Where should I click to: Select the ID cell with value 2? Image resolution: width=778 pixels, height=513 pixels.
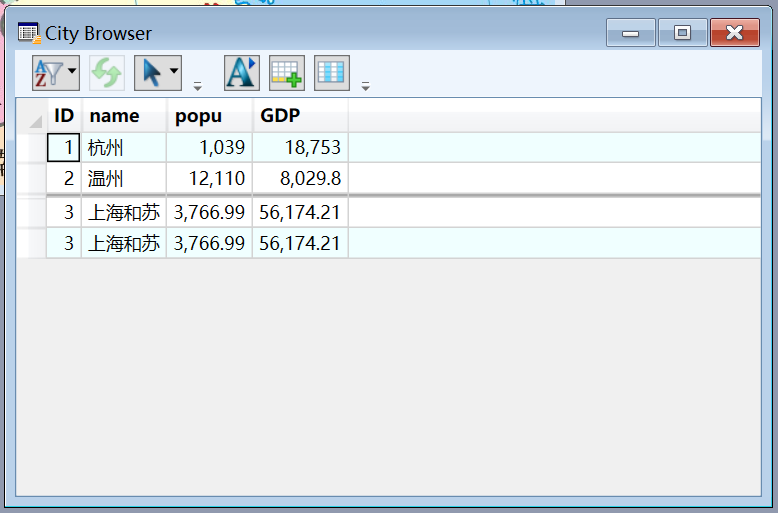[x=64, y=178]
